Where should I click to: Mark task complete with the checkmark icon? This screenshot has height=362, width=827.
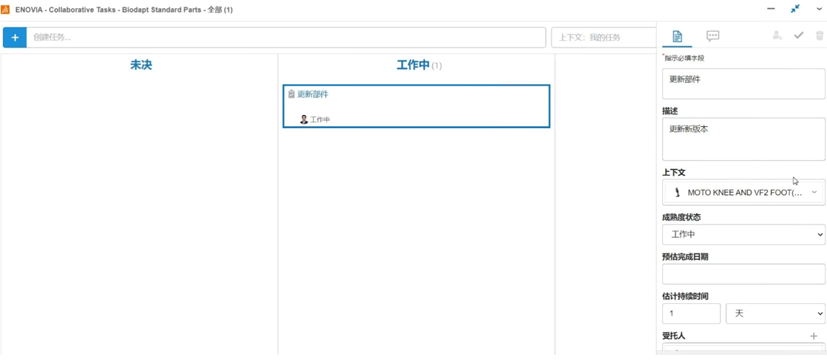(x=799, y=35)
